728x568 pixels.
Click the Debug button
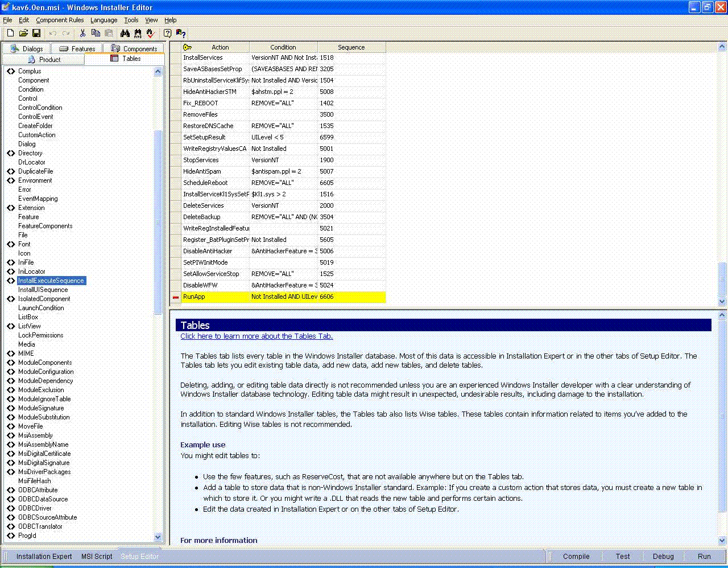click(663, 556)
